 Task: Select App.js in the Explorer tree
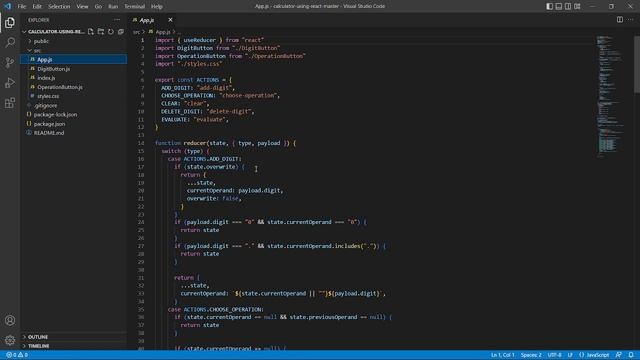tap(73, 60)
